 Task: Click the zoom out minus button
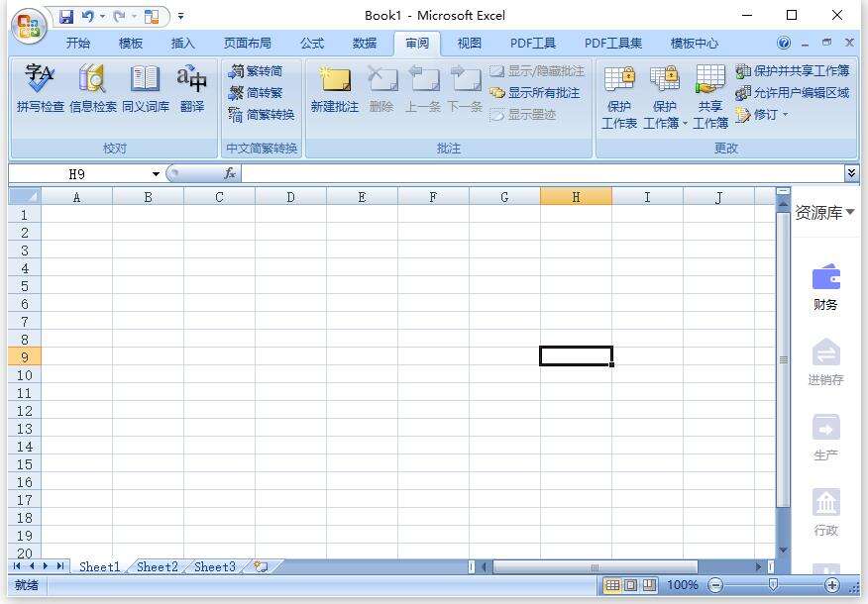click(x=715, y=585)
